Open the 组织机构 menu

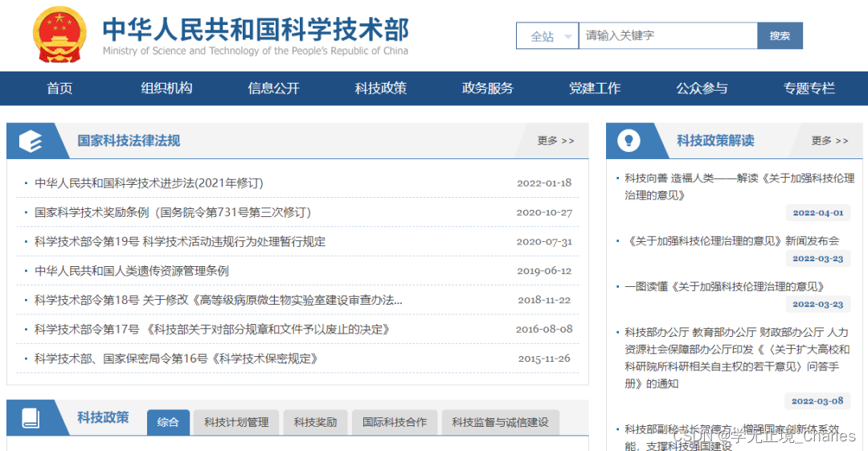[166, 88]
